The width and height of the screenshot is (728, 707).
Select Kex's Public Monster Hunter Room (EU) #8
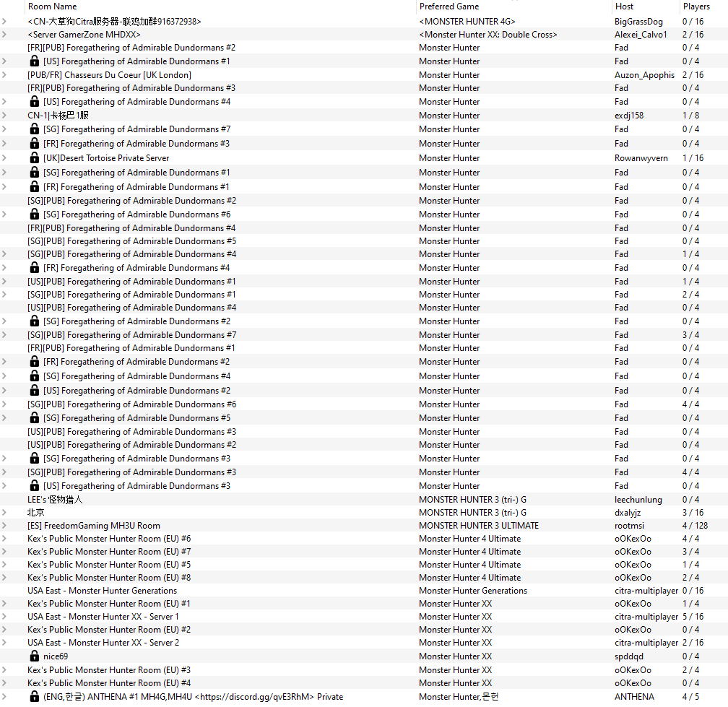pyautogui.click(x=364, y=578)
